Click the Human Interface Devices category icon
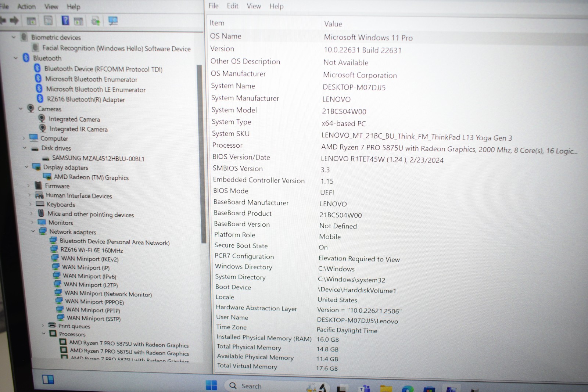 [39, 195]
